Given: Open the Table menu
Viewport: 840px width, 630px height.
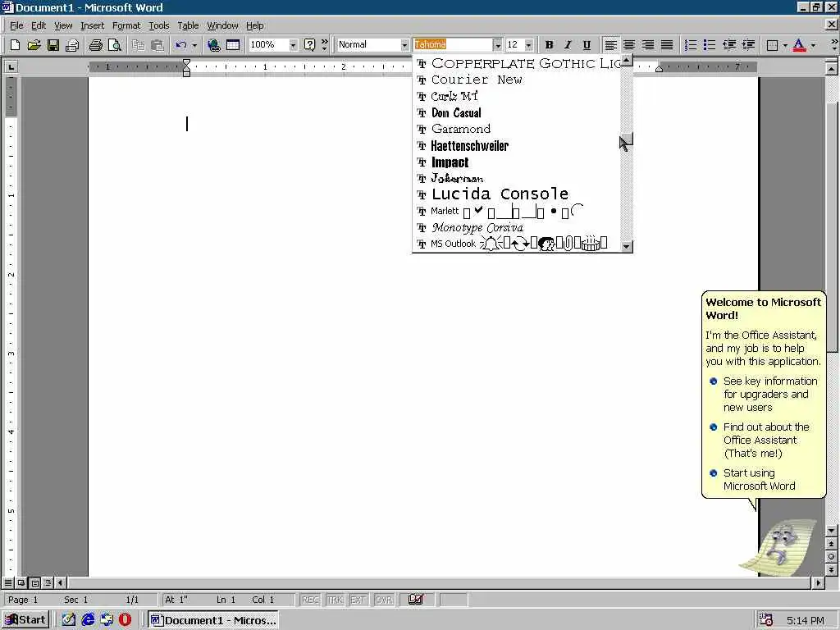Looking at the screenshot, I should (188, 25).
